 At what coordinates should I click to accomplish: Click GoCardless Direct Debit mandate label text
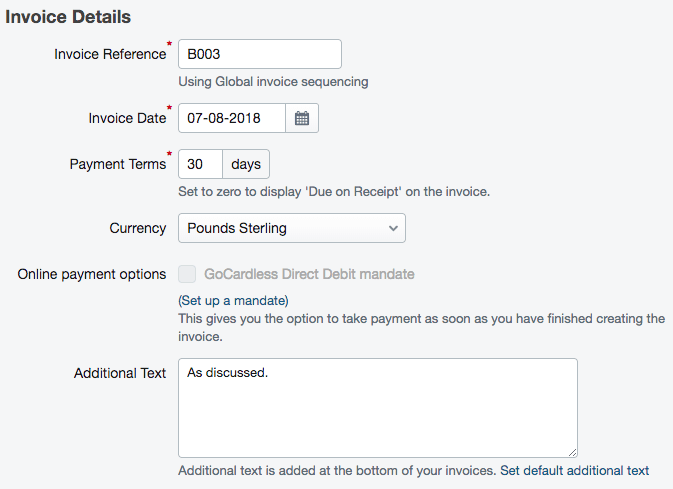click(x=309, y=274)
